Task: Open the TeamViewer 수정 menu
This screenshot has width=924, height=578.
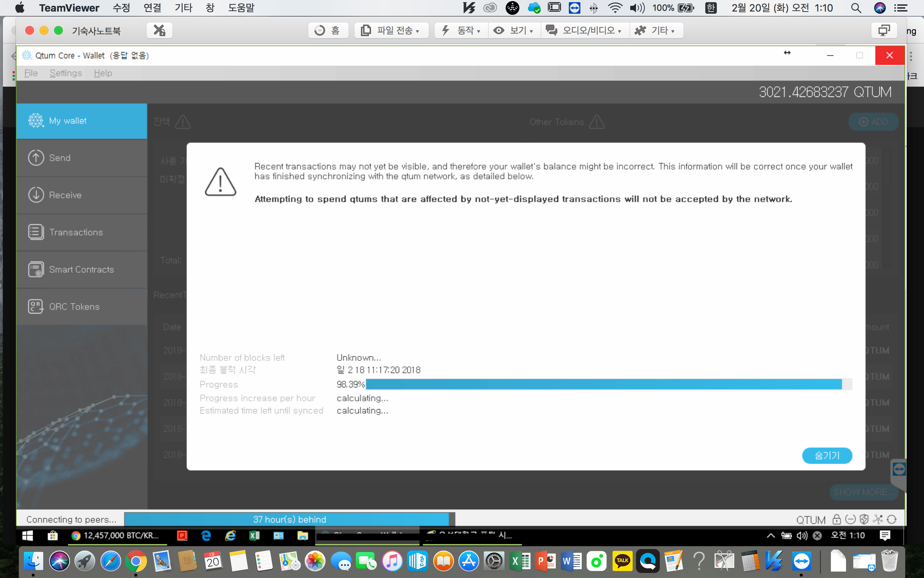Action: click(121, 8)
